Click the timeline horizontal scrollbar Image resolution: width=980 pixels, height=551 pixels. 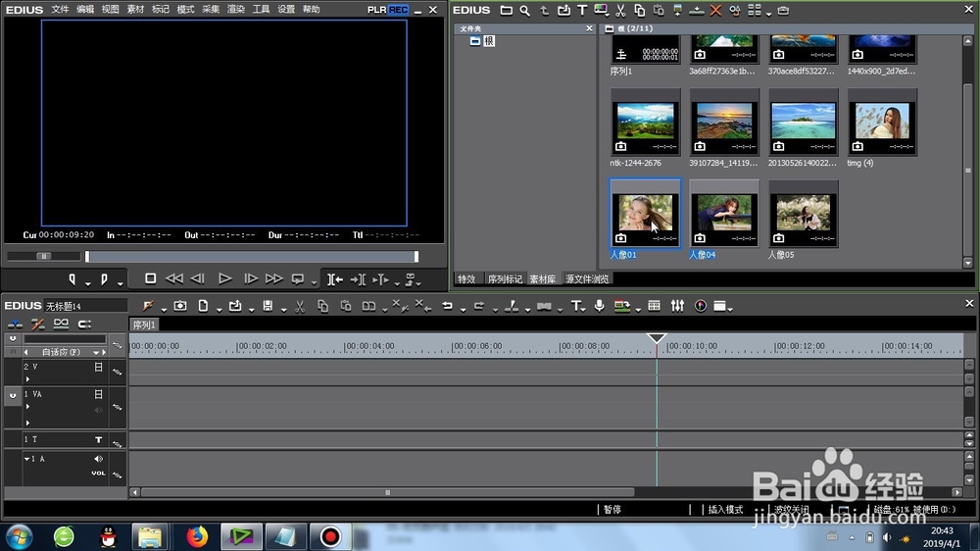tap(387, 492)
